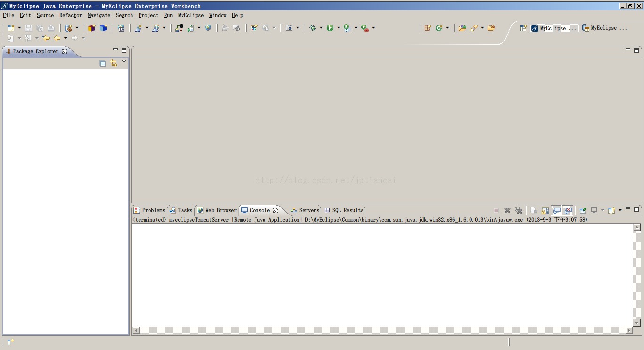Switch to the Tasks tab
The image size is (644, 350).
[x=181, y=210]
